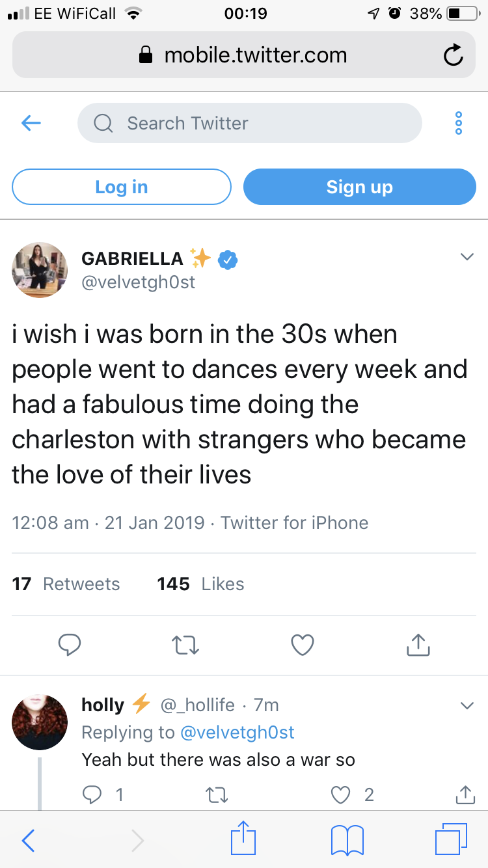View the 17 Retweets list
This screenshot has height=868, width=488.
click(66, 584)
